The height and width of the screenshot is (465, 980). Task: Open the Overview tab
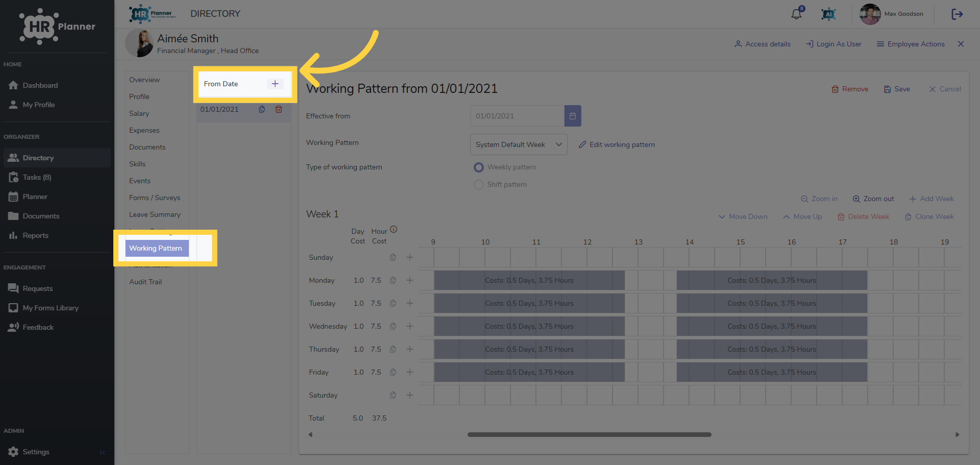(144, 80)
